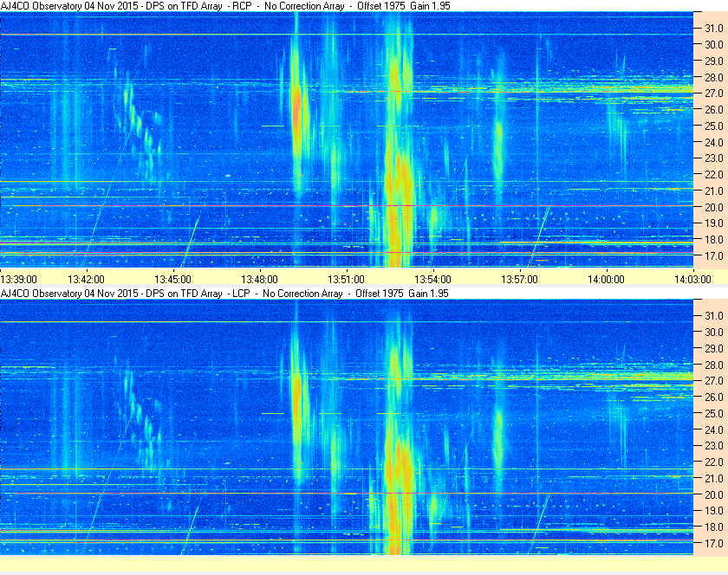Click the 29.0 frequency label on LCP plot
728x575 pixels.
pyautogui.click(x=714, y=348)
